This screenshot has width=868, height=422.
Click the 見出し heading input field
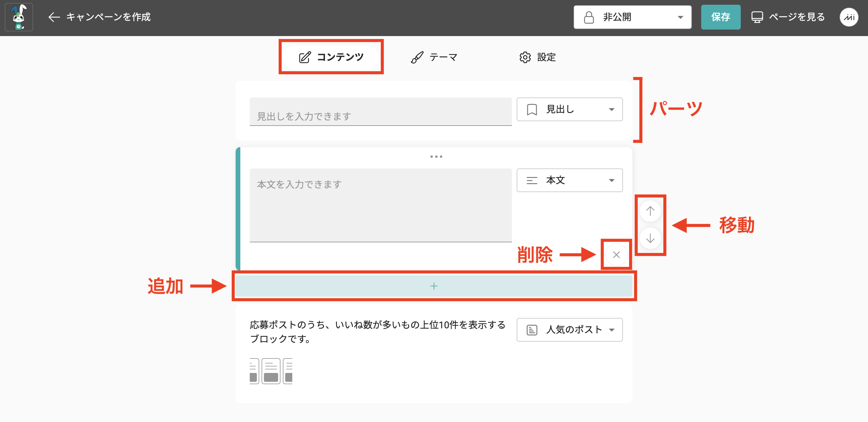[381, 112]
